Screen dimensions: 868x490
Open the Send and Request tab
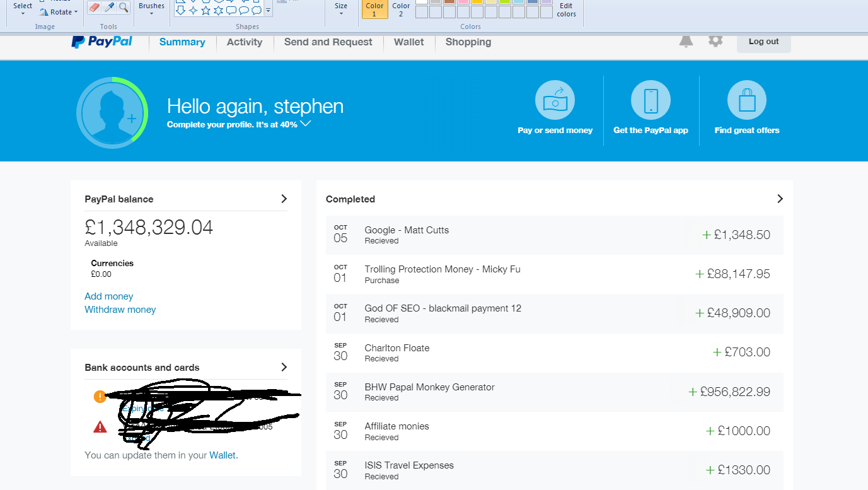coord(328,42)
